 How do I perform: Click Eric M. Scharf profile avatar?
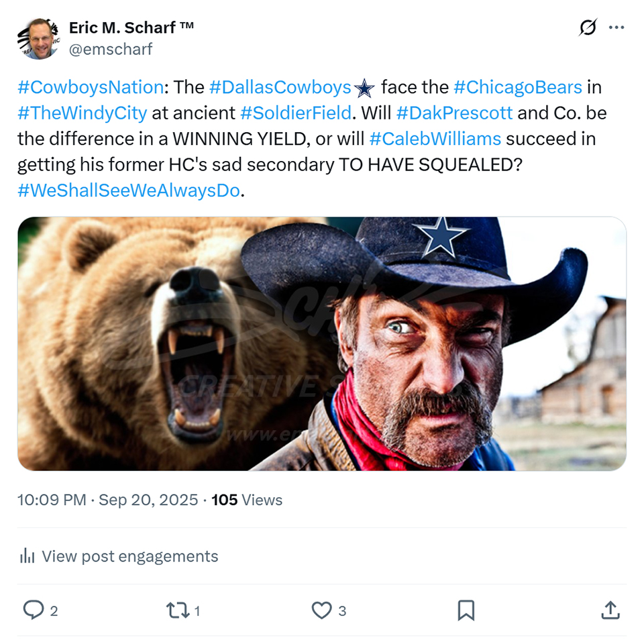point(38,38)
